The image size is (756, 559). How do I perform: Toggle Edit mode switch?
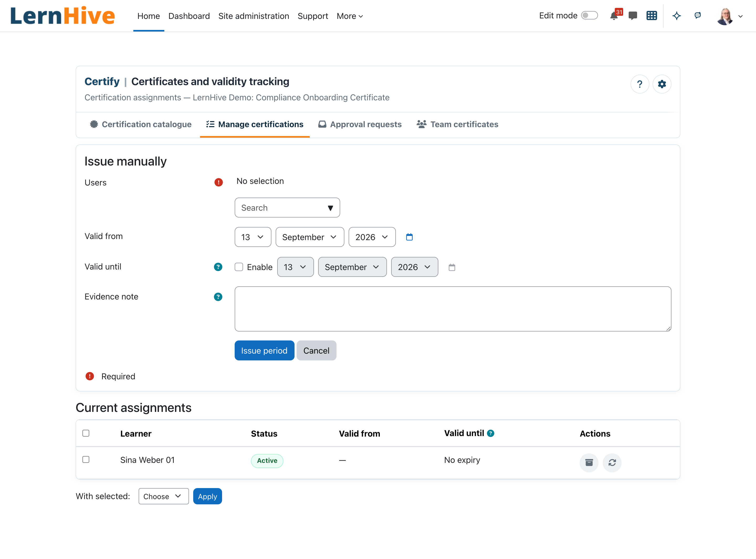pyautogui.click(x=589, y=15)
